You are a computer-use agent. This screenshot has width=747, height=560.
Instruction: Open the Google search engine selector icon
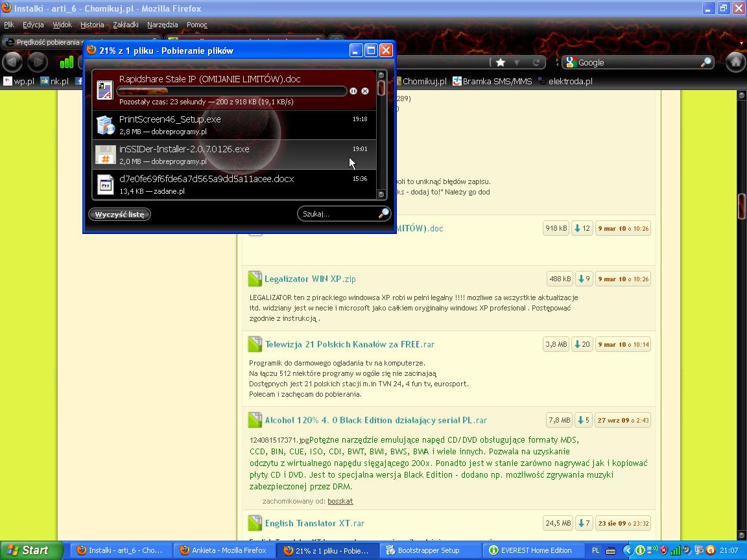coord(571,62)
